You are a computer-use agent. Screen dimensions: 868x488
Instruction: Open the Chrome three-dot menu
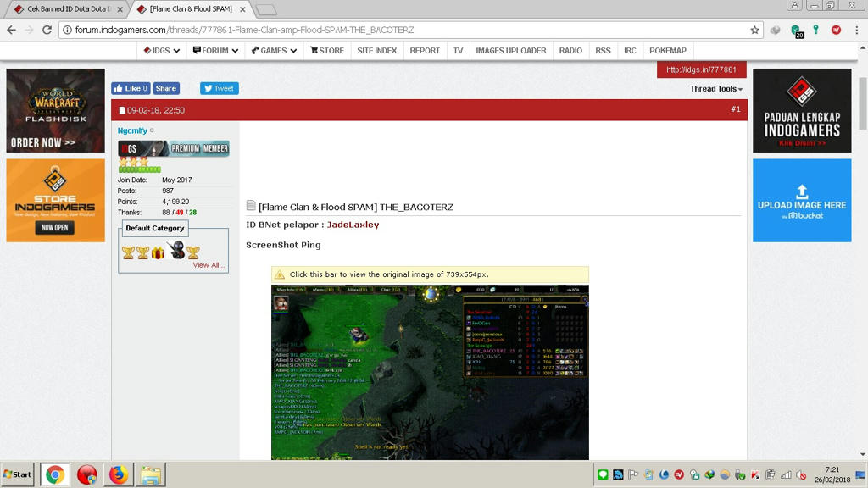pos(856,30)
